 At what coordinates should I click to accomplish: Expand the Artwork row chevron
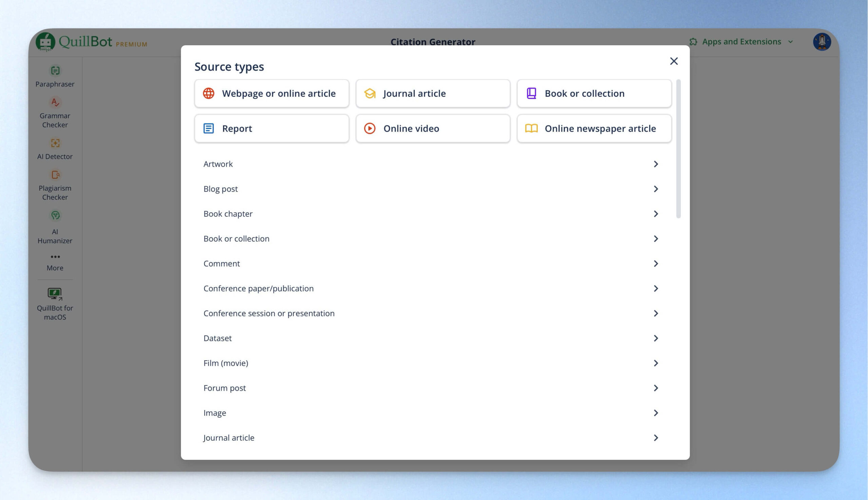(x=655, y=164)
